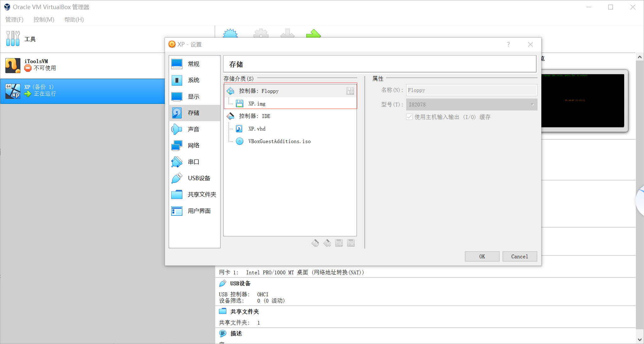644x344 pixels.
Task: Open the 型号 dropdown showing I82078
Action: pos(472,105)
